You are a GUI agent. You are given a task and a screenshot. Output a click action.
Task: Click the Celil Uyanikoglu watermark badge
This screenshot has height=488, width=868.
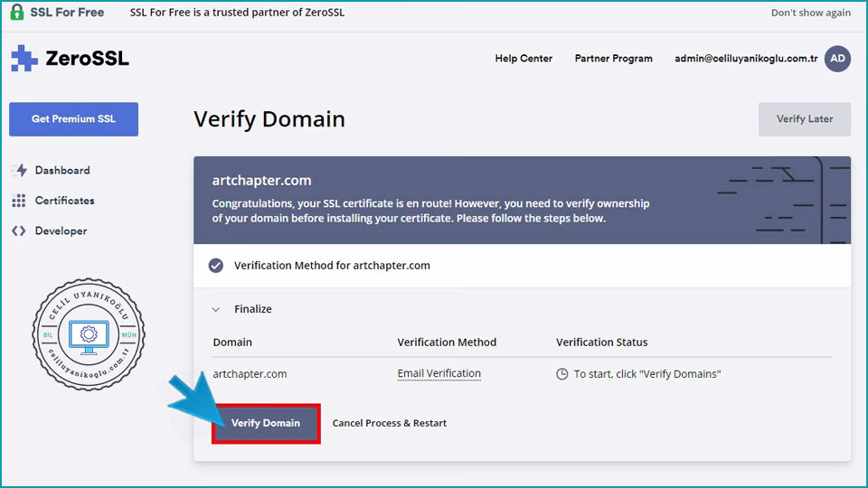tap(89, 334)
